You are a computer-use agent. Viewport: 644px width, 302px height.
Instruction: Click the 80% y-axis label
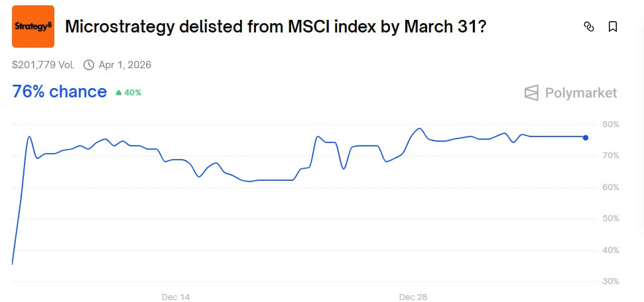tap(611, 125)
